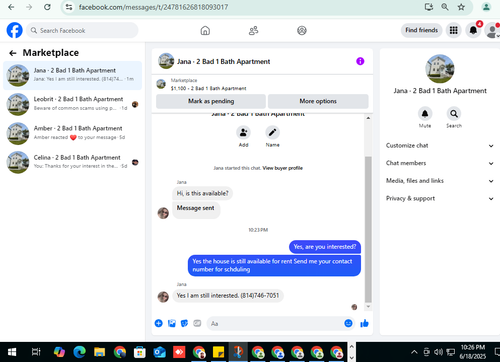Open the purple conversation info icon
The image size is (500, 362).
360,61
